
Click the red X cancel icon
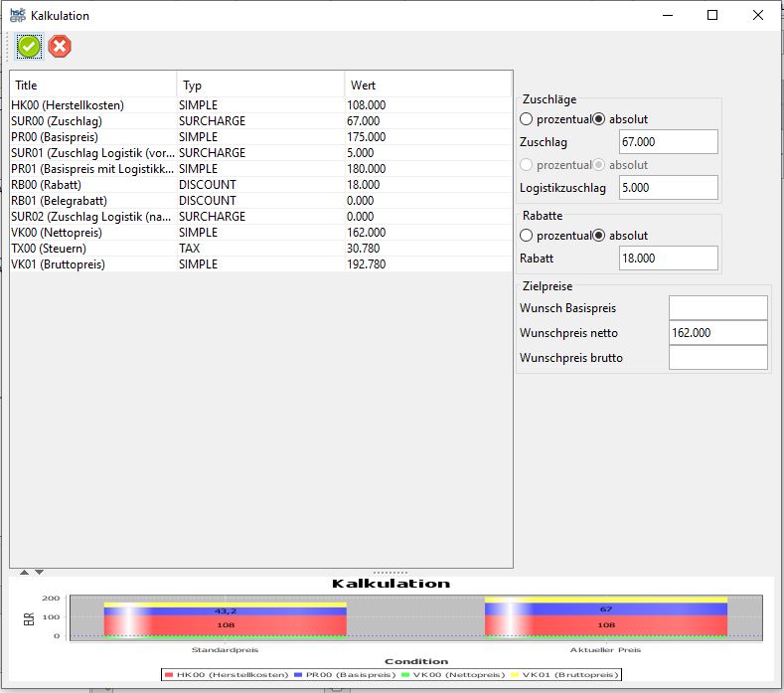pyautogui.click(x=61, y=46)
